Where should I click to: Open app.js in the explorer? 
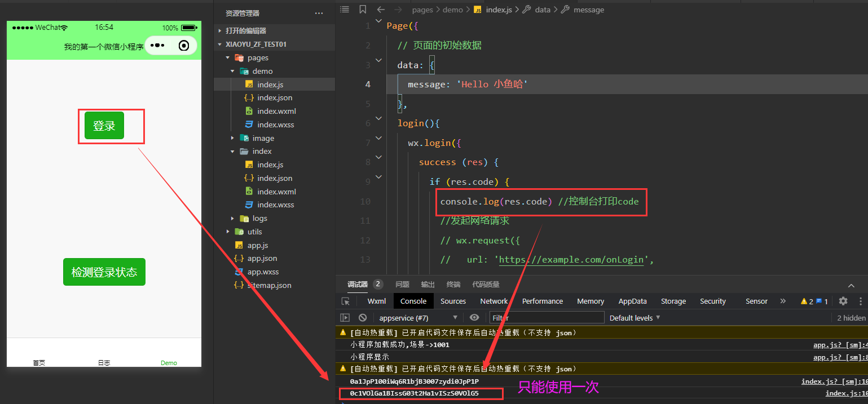pyautogui.click(x=258, y=245)
